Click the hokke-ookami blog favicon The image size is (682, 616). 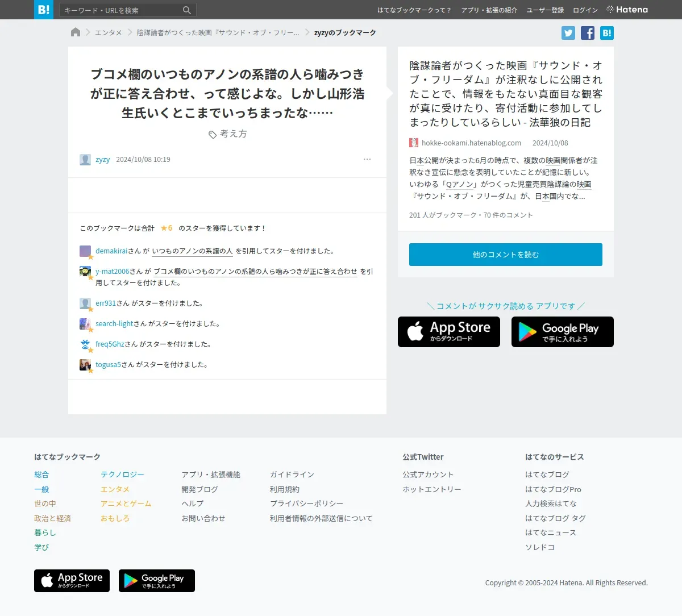(414, 143)
